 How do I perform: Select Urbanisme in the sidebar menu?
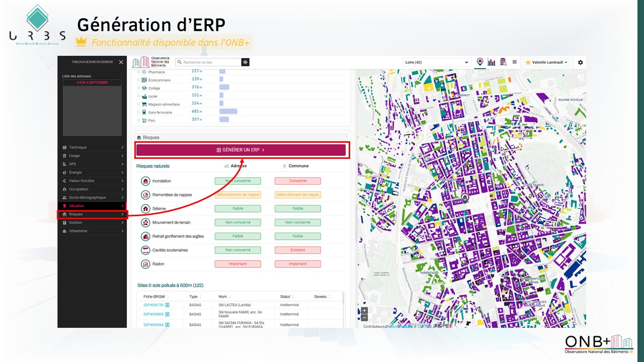click(x=92, y=231)
